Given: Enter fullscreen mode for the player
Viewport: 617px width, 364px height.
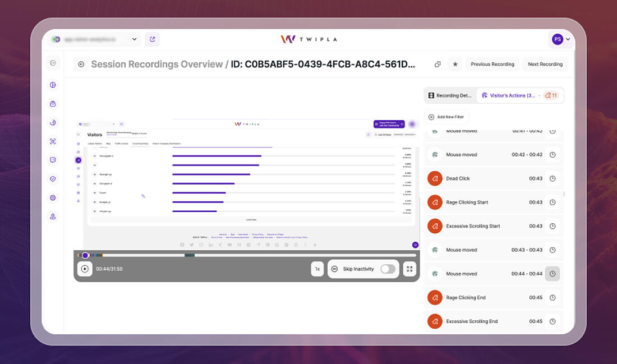Looking at the screenshot, I should point(409,269).
